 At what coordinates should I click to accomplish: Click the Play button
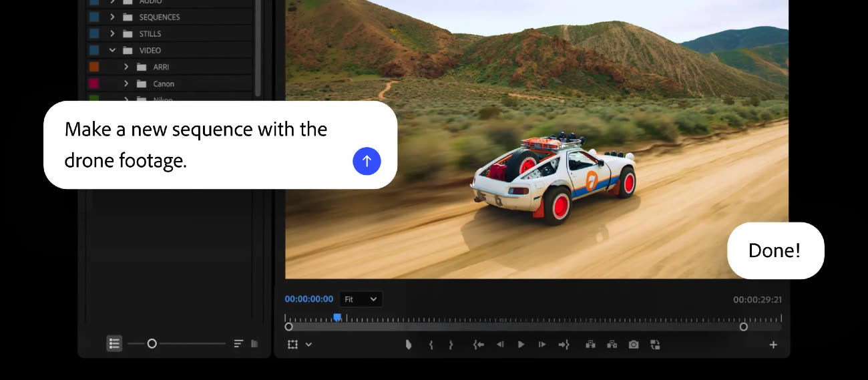(x=521, y=345)
